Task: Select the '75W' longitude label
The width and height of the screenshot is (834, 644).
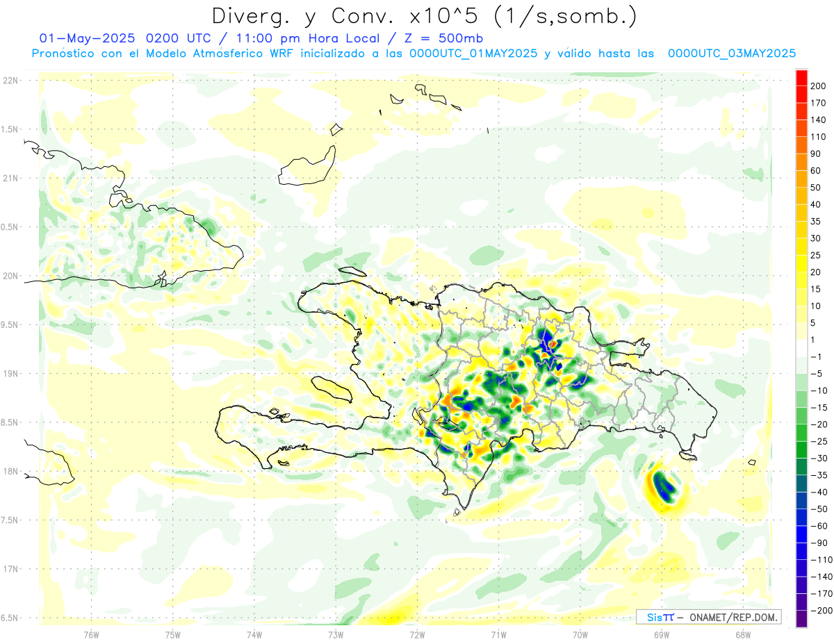Action: click(173, 634)
